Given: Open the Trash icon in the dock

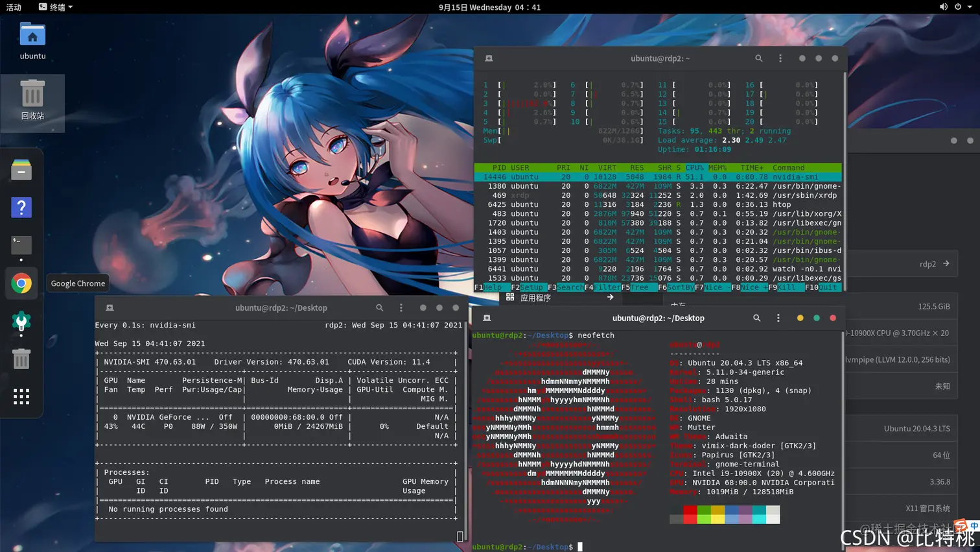Looking at the screenshot, I should point(21,359).
